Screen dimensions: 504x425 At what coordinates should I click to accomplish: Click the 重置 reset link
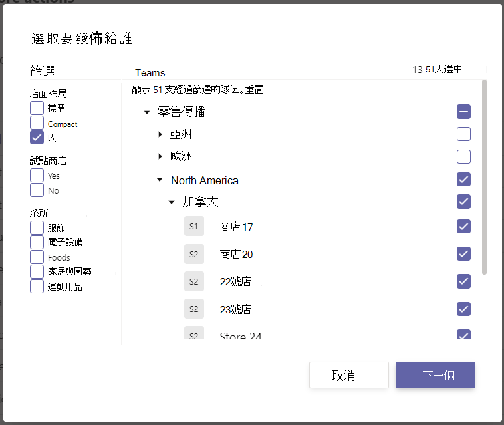[x=254, y=90]
